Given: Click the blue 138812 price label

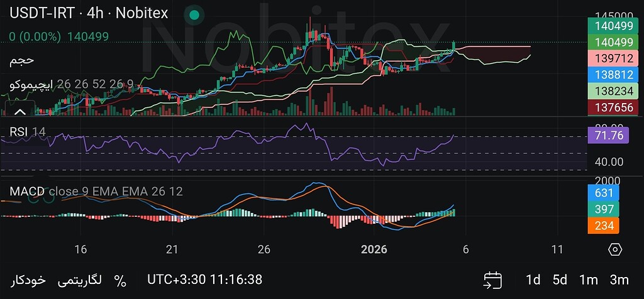Looking at the screenshot, I should click(x=613, y=74).
